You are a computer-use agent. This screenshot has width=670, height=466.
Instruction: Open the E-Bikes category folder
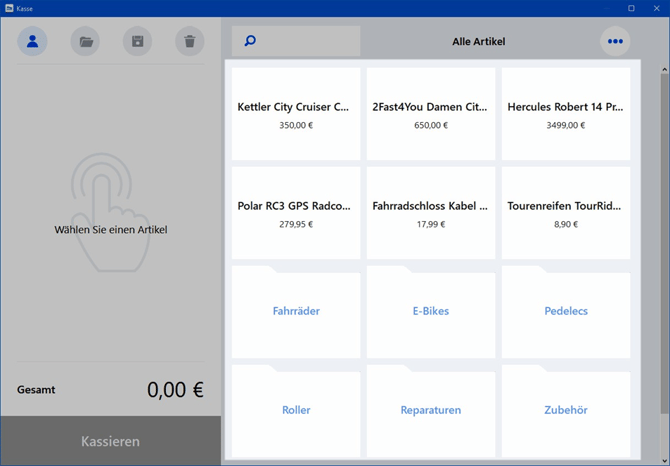coord(431,312)
